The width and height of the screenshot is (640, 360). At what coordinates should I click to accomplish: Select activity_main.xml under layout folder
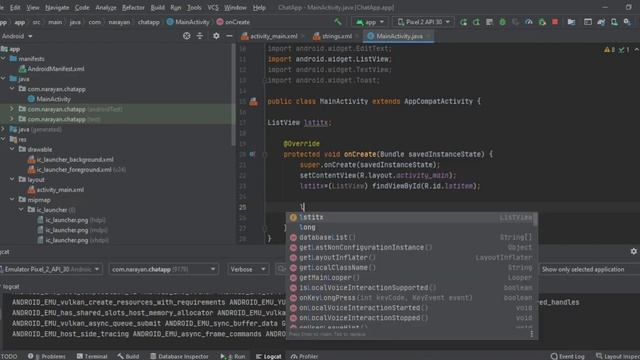point(56,190)
